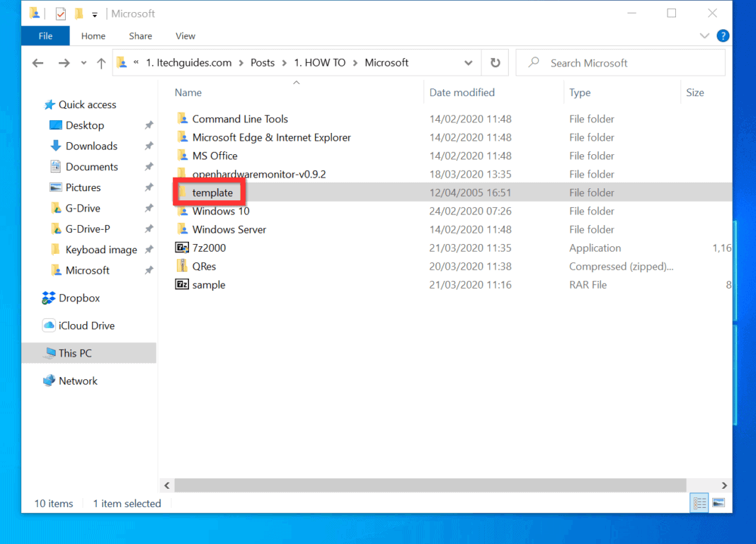
Task: Switch to the View ribbon tab
Action: (x=185, y=35)
